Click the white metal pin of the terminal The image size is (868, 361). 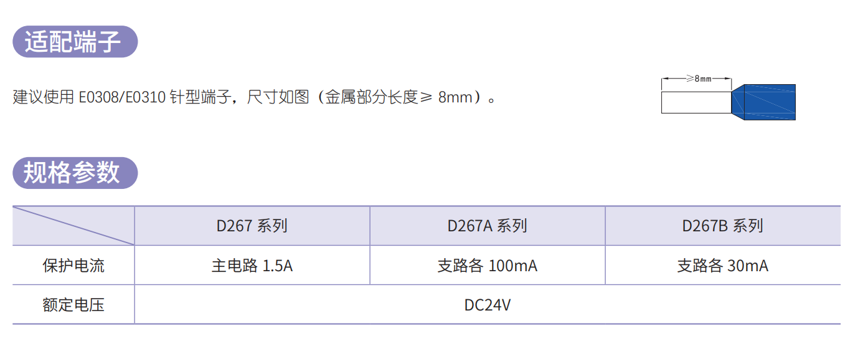click(x=696, y=102)
